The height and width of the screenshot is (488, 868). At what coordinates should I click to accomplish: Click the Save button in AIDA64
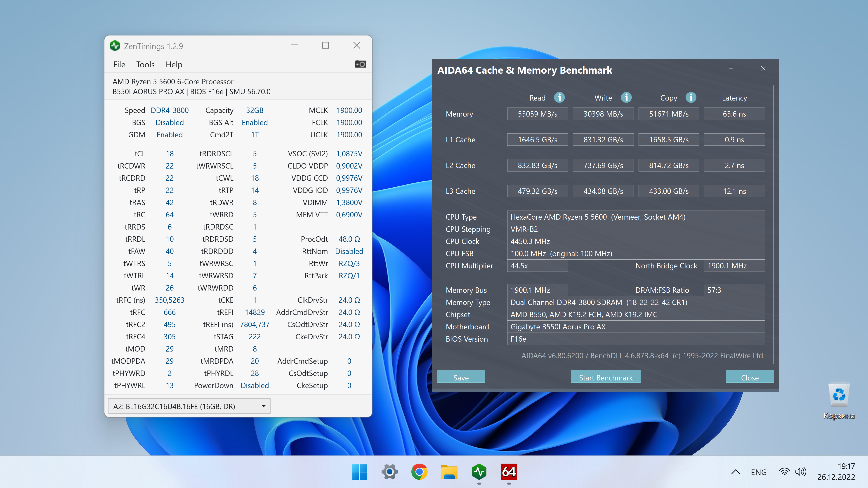(461, 377)
